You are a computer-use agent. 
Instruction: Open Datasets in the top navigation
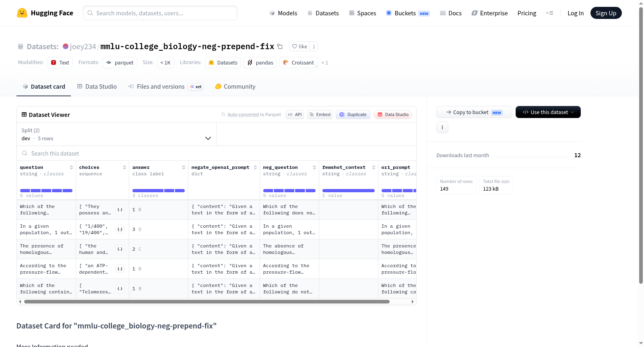pyautogui.click(x=323, y=13)
